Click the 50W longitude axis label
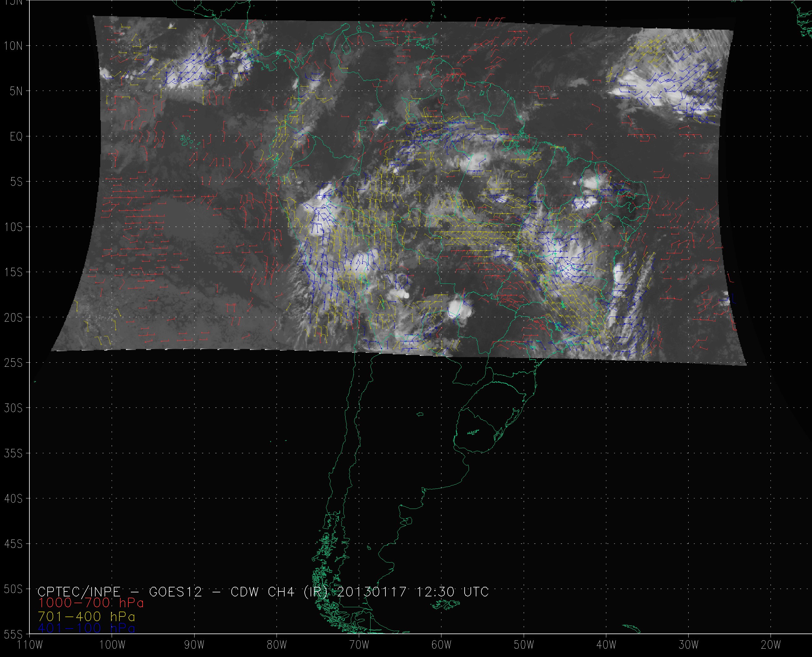This screenshot has height=657, width=812. 524,645
